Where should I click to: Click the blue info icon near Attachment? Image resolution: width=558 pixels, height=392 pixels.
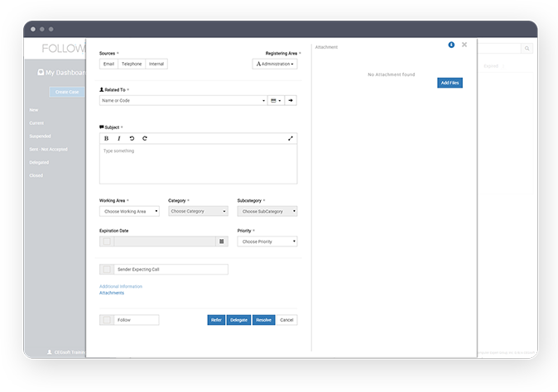pos(451,45)
